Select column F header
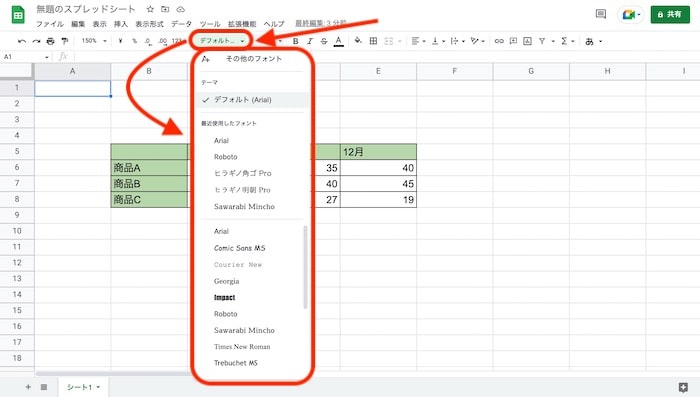700x397 pixels. pyautogui.click(x=454, y=71)
